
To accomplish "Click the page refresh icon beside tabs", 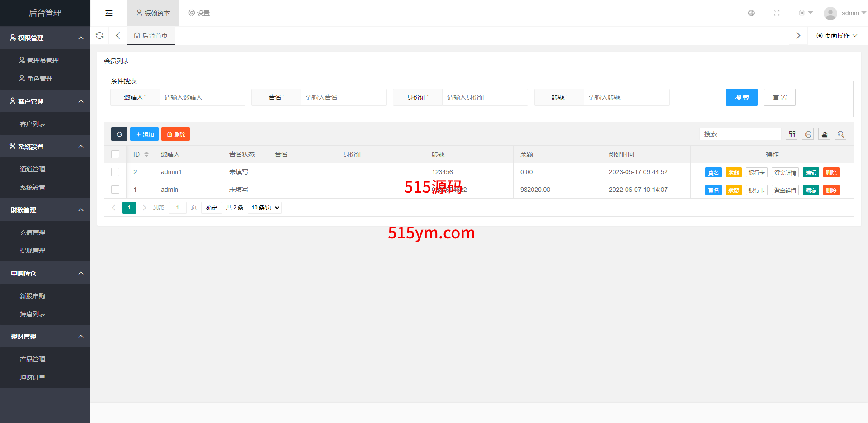I will 100,36.
